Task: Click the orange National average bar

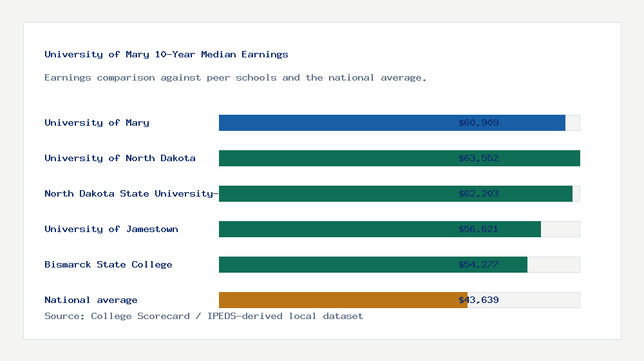Action: 343,300
